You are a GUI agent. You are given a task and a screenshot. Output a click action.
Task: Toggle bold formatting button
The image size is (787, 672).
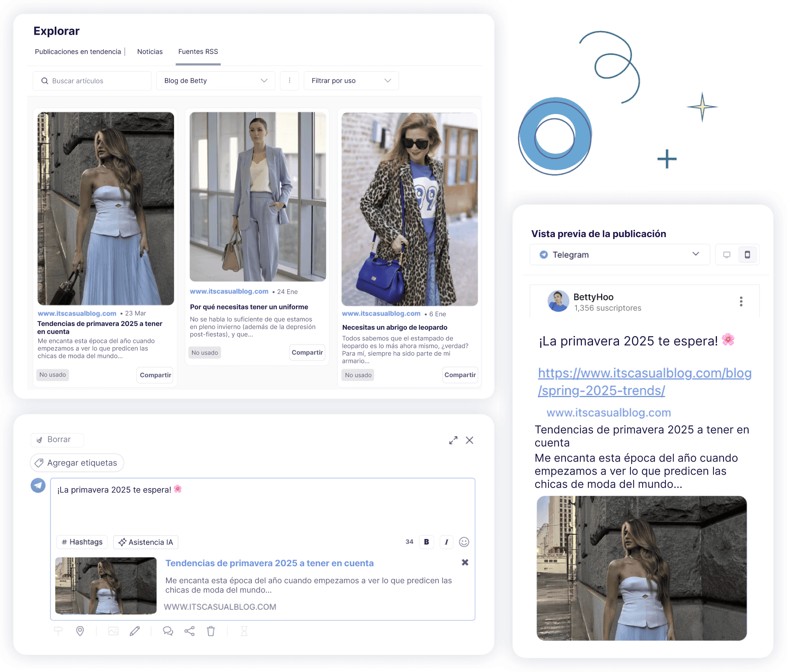coord(426,542)
